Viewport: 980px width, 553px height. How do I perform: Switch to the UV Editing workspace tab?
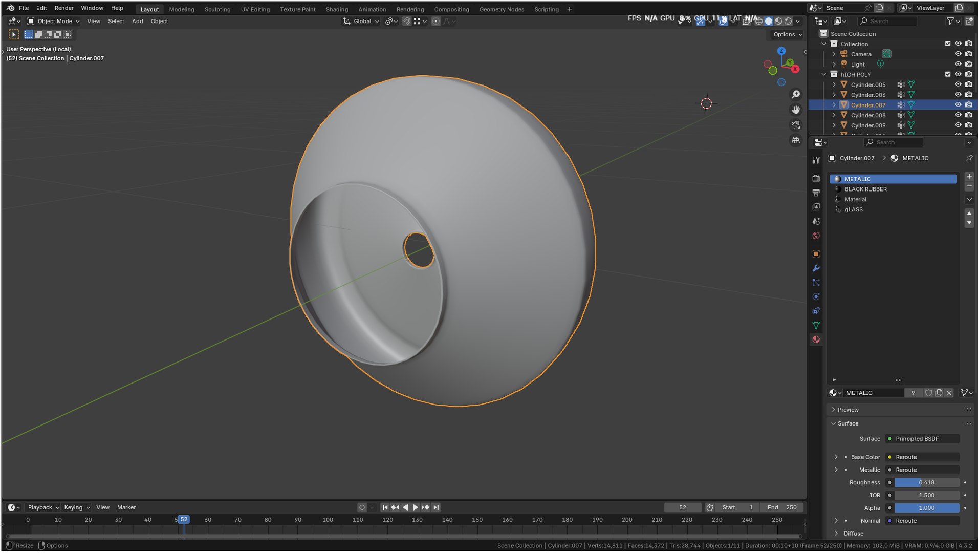coord(255,9)
